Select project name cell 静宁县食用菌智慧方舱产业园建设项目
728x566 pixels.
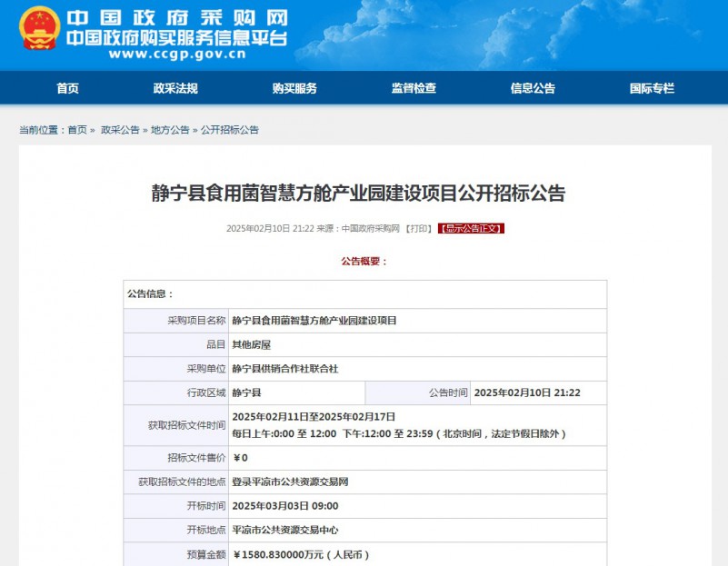(314, 321)
